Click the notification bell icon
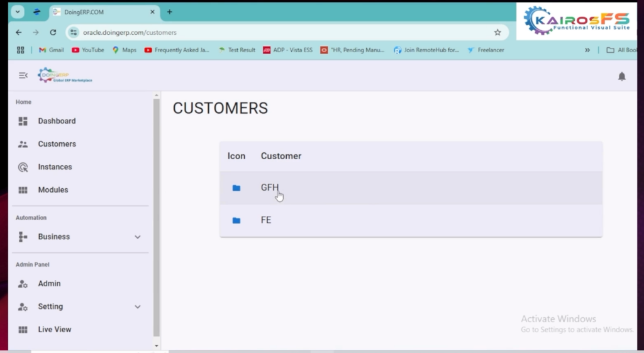 (621, 76)
